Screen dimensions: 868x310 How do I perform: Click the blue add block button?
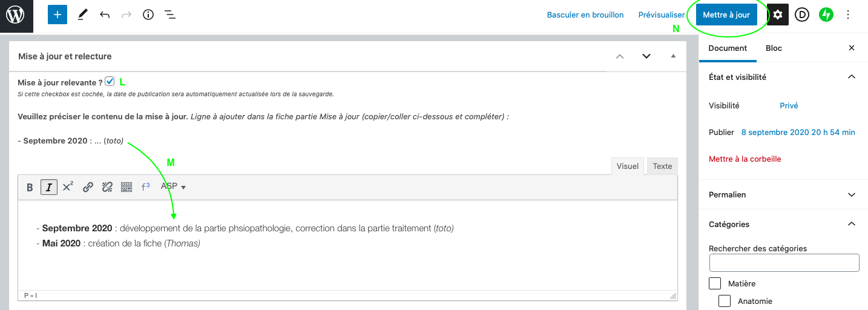point(58,15)
